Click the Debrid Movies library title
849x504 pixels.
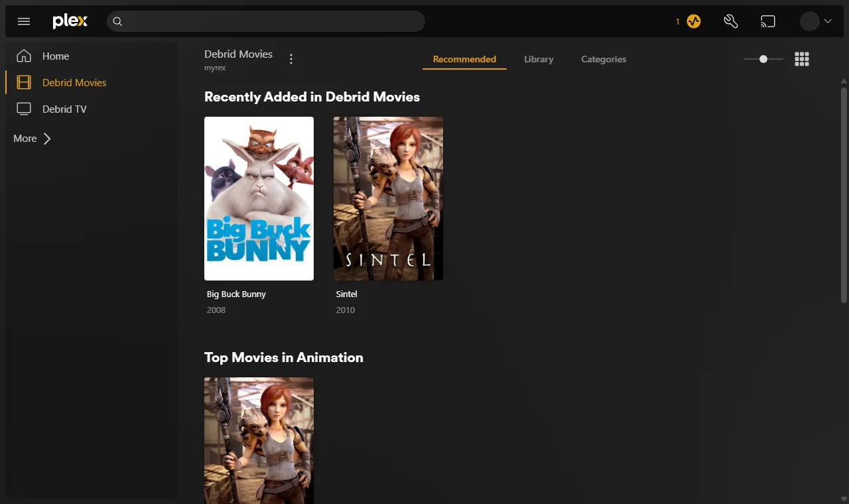pos(238,54)
